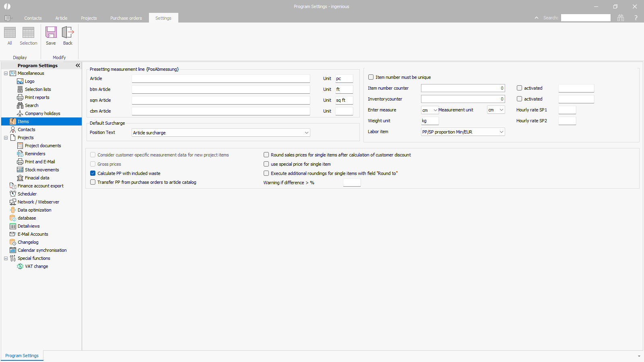The image size is (644, 362).
Task: Enable use special price for single item
Action: click(x=266, y=164)
